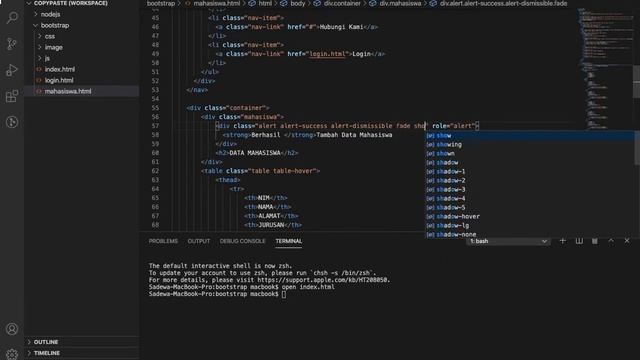Open the Manage gear icon

pos(12,354)
